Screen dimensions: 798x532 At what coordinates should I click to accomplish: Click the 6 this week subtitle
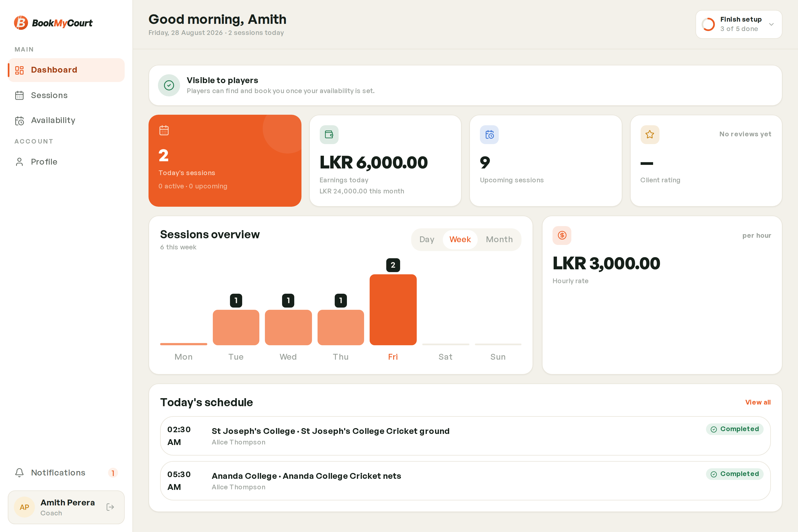click(178, 247)
